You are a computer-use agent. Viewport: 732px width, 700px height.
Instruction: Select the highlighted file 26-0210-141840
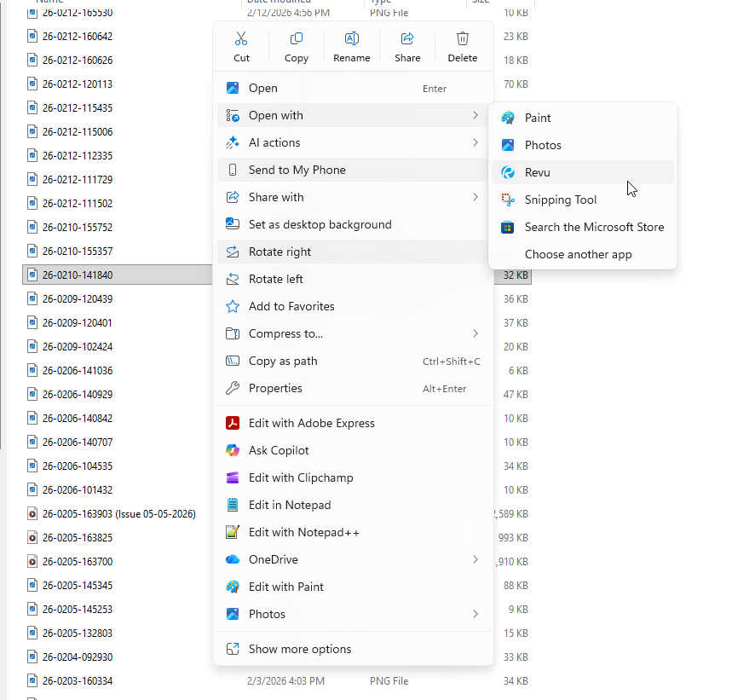click(x=78, y=275)
